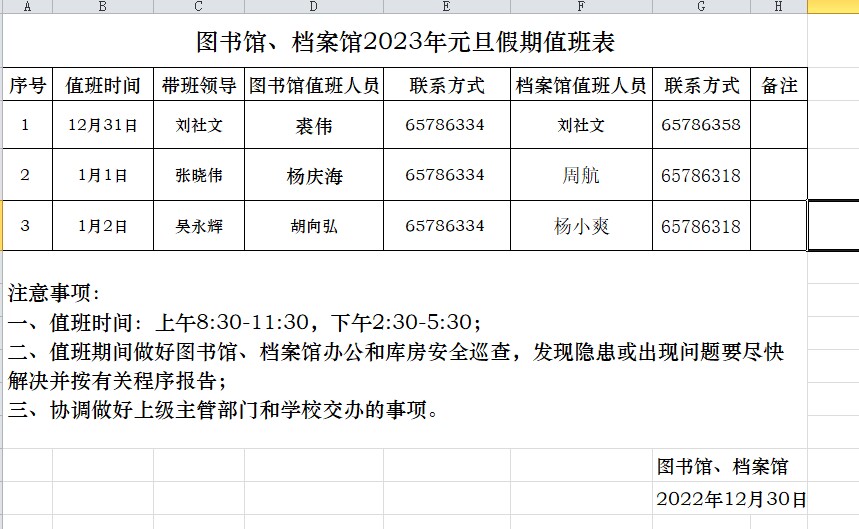Select the 值班时间 header cell
859x529 pixels.
point(103,86)
